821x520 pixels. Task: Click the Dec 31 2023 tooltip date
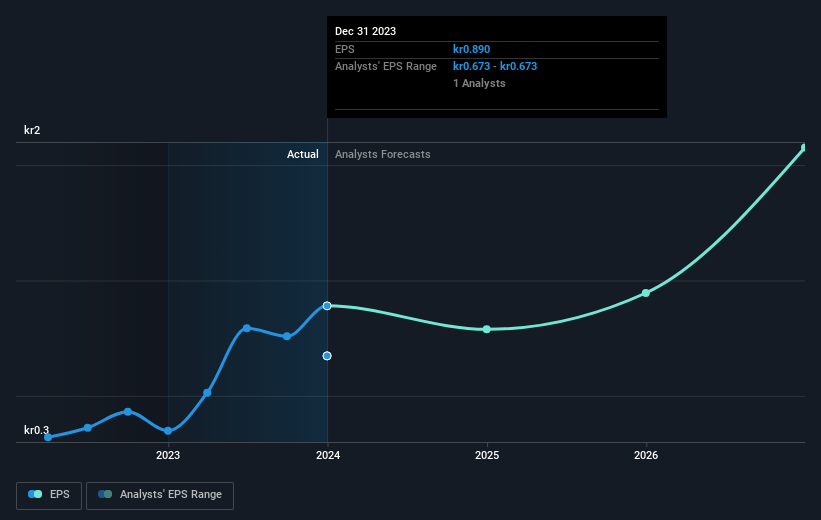pyautogui.click(x=365, y=31)
